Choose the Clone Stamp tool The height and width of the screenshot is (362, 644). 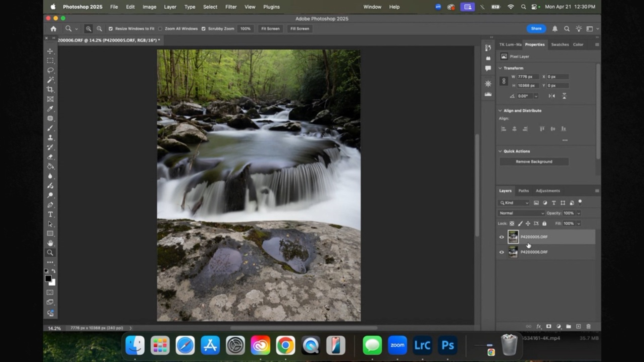50,137
